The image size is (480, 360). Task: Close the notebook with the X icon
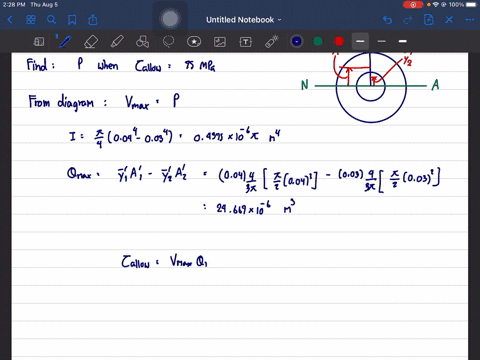click(449, 20)
